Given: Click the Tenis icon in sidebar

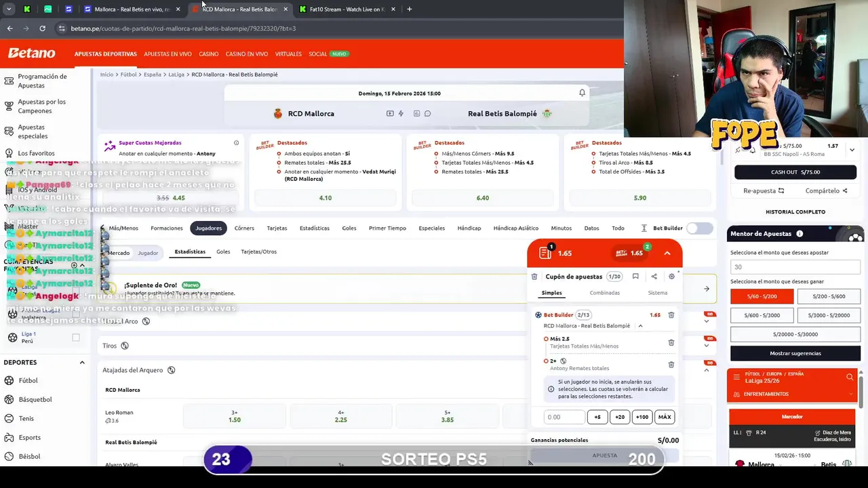Looking at the screenshot, I should pos(9,419).
